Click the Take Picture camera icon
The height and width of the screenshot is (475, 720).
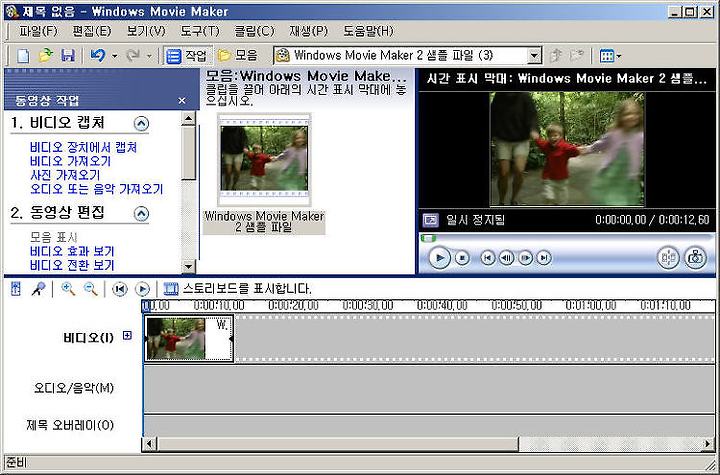[x=696, y=258]
